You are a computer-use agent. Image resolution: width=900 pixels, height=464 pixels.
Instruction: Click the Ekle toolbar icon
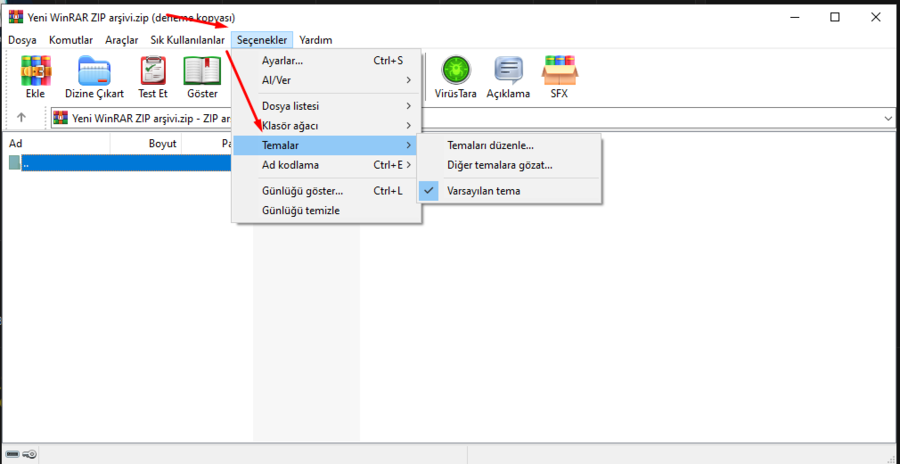[36, 71]
